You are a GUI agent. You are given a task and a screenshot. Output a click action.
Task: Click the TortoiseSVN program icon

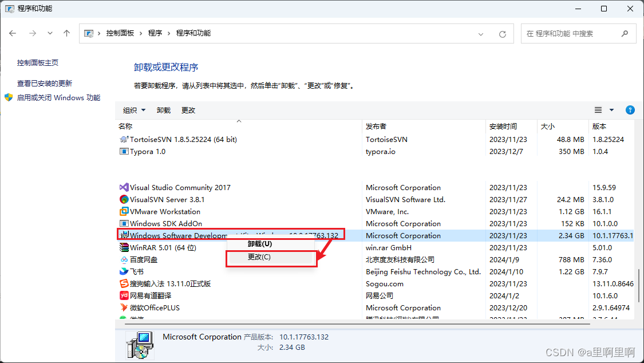point(124,139)
